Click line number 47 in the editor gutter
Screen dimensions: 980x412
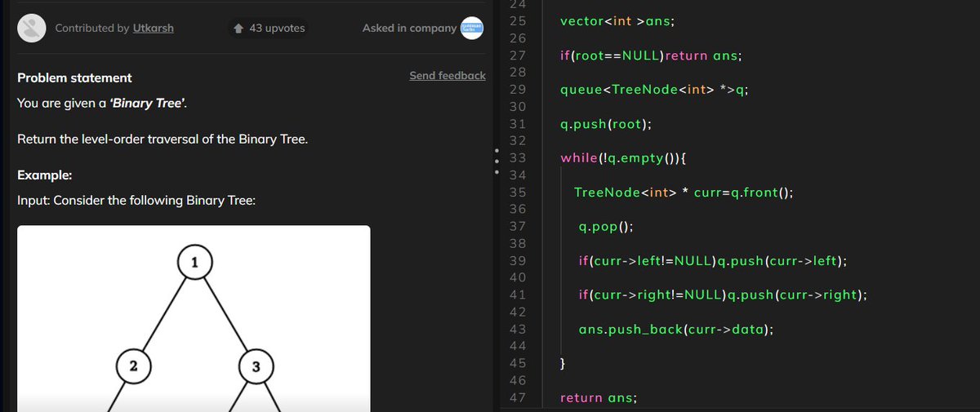point(517,397)
